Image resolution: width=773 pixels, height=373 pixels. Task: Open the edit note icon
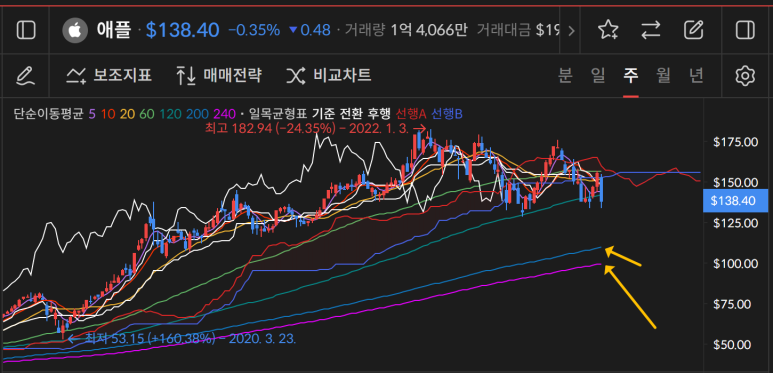click(x=693, y=31)
